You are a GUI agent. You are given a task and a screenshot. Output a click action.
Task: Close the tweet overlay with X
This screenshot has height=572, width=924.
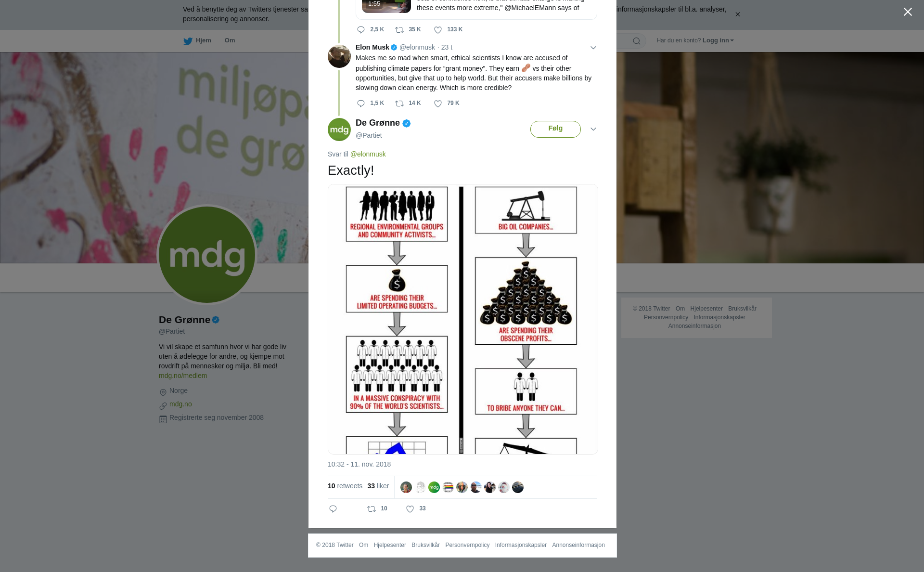pyautogui.click(x=908, y=12)
